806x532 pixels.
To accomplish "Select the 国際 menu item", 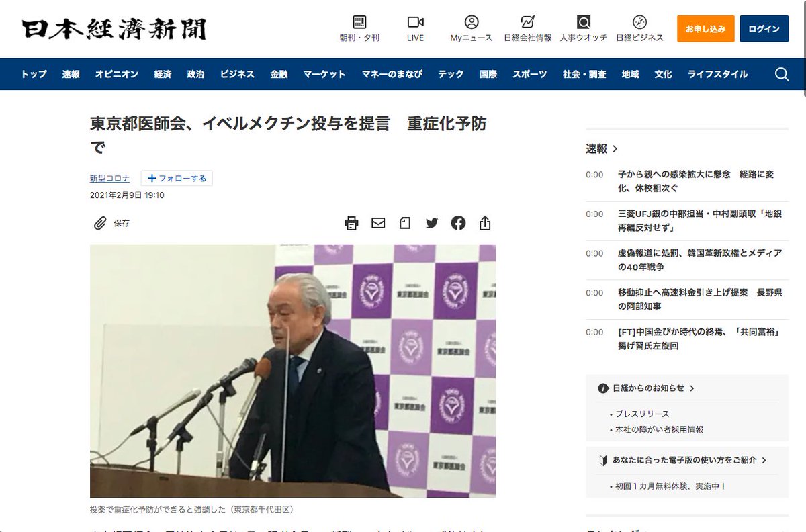I will [488, 74].
